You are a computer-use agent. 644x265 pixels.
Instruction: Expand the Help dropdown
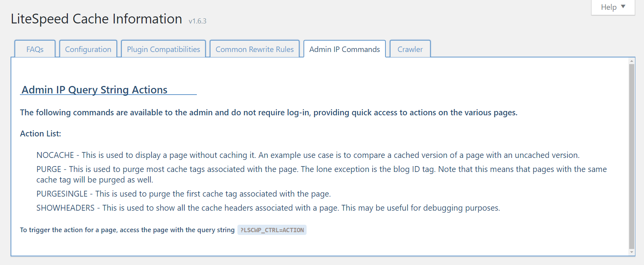pos(613,7)
